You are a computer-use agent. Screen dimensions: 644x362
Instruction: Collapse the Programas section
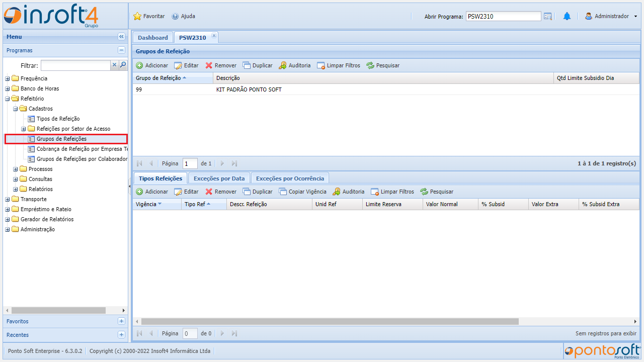coord(121,50)
